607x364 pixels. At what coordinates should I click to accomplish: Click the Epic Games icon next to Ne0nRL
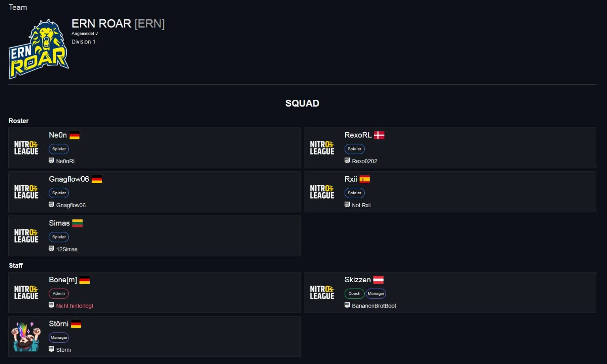pos(51,160)
